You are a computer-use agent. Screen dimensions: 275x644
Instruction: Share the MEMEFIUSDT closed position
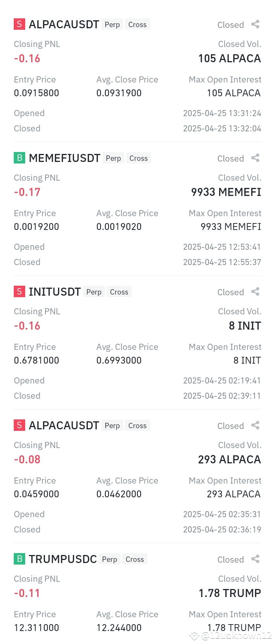[255, 158]
